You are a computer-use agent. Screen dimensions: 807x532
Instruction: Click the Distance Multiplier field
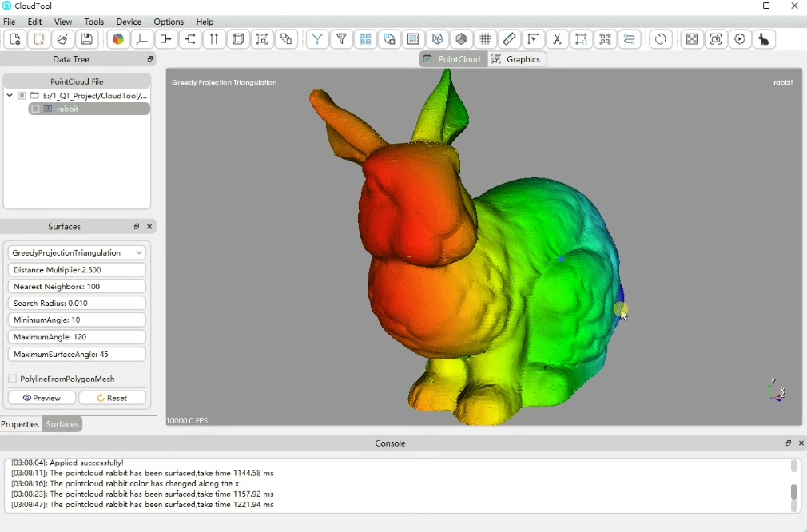pyautogui.click(x=77, y=270)
